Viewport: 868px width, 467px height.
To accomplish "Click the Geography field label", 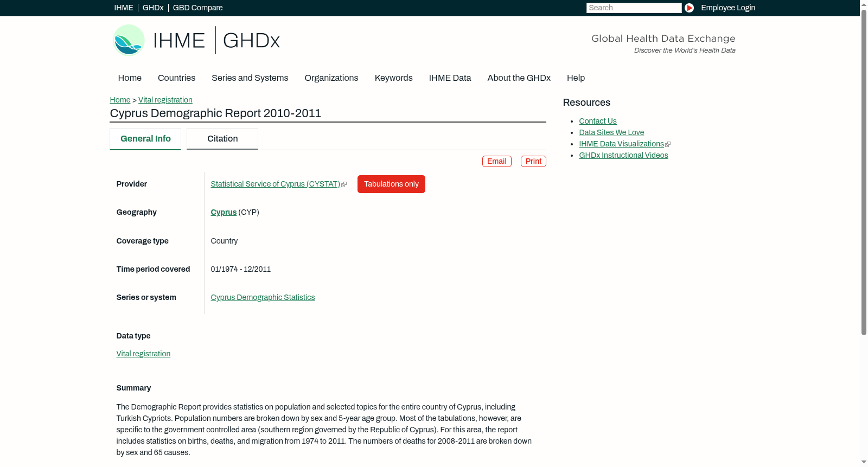I will click(136, 213).
